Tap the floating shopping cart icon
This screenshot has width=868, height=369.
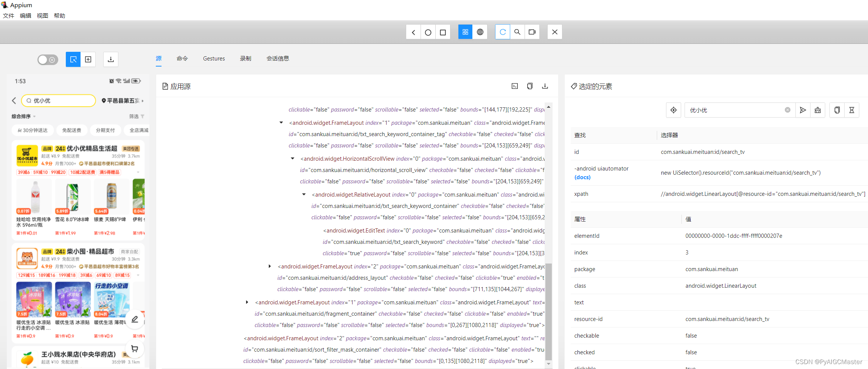coord(135,349)
